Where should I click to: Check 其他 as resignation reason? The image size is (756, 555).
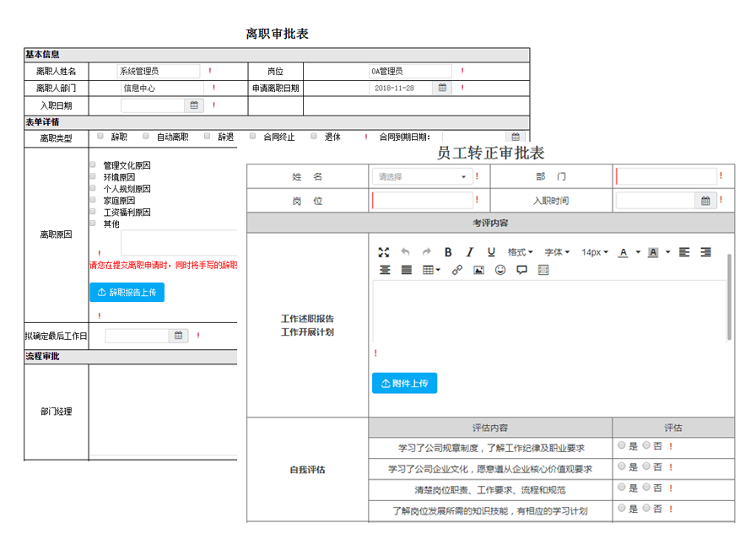point(93,223)
